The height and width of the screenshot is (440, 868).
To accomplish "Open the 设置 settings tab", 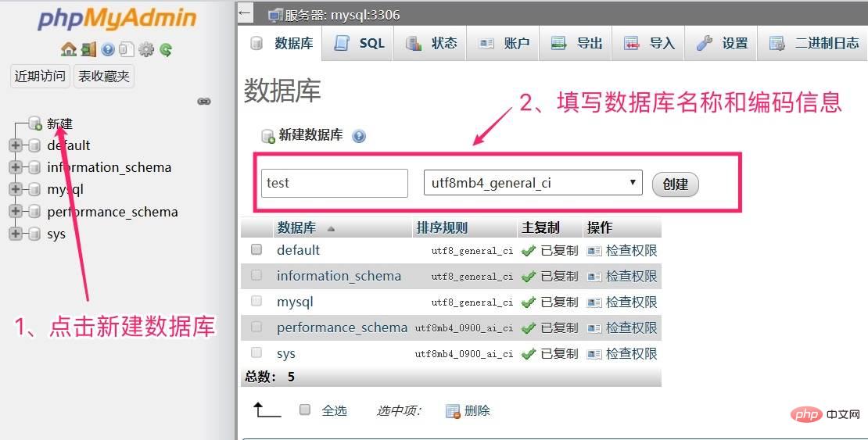I will click(x=721, y=43).
